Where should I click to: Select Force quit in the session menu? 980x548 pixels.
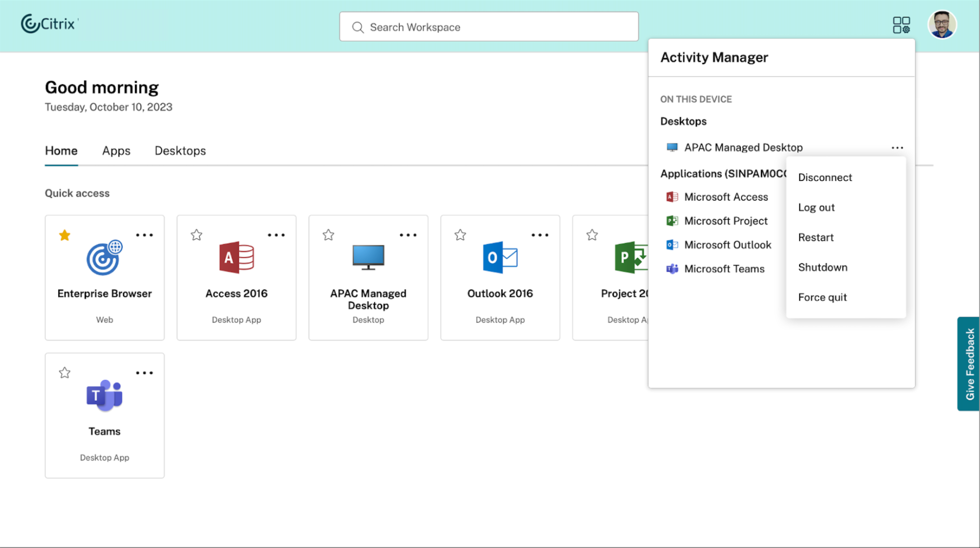pyautogui.click(x=822, y=297)
